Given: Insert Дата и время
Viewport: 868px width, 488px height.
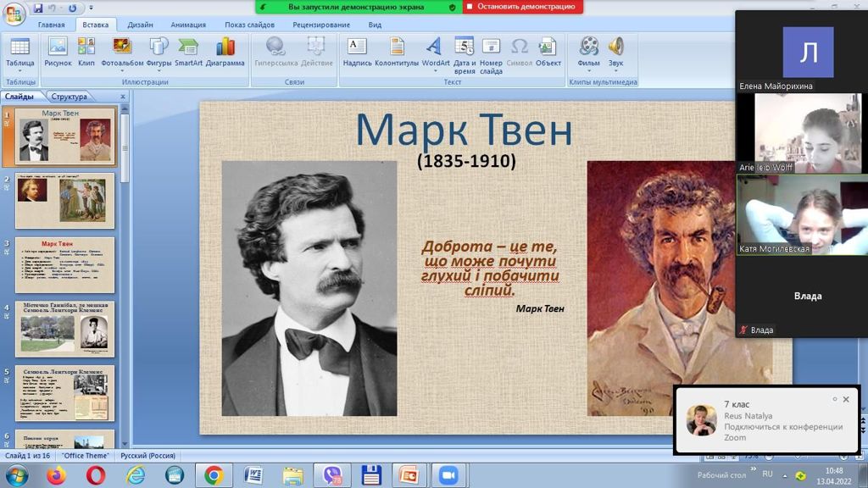Looking at the screenshot, I should 464,54.
